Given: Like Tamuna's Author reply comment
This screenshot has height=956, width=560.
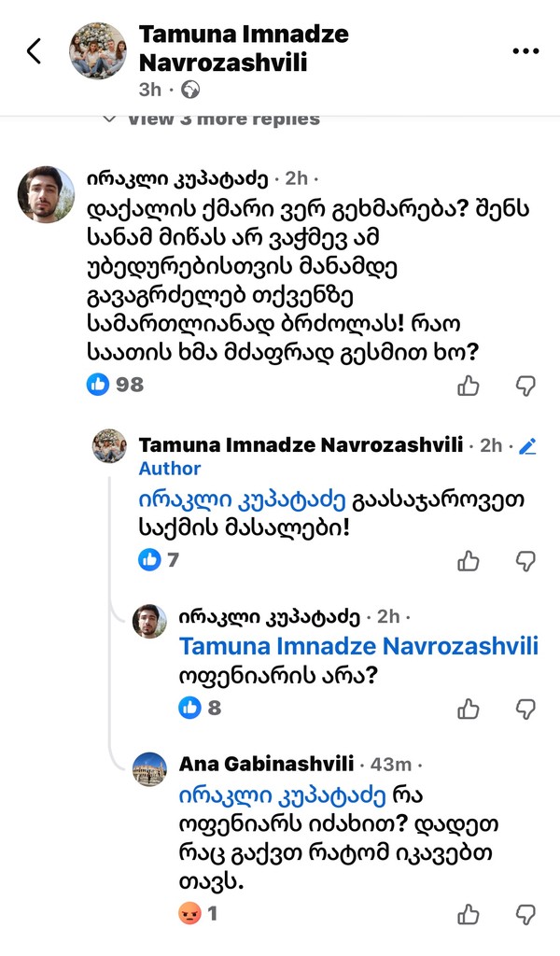Looking at the screenshot, I should 469,560.
